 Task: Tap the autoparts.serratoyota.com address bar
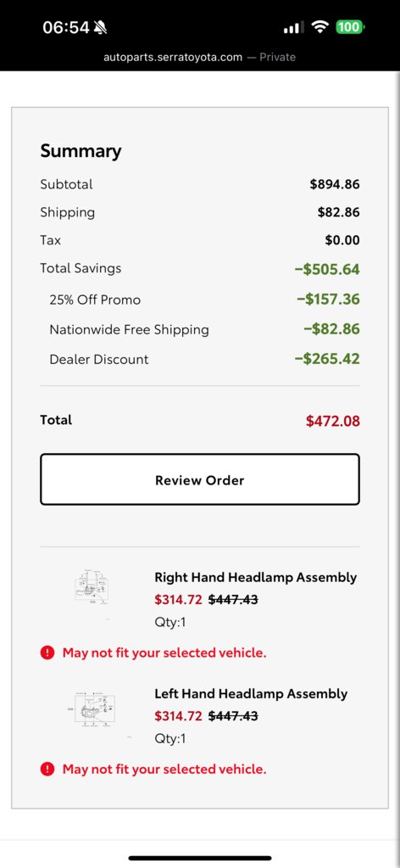(x=200, y=57)
